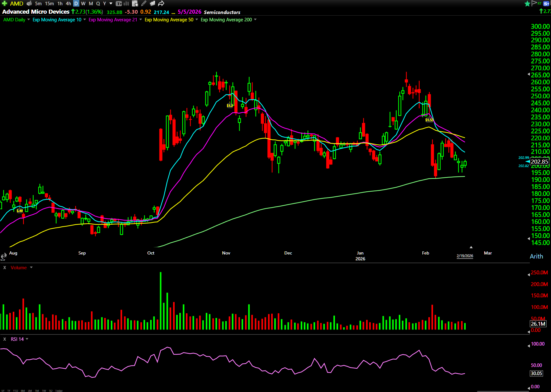
Task: Close the Volume panel with X
Action: [x=5, y=268]
